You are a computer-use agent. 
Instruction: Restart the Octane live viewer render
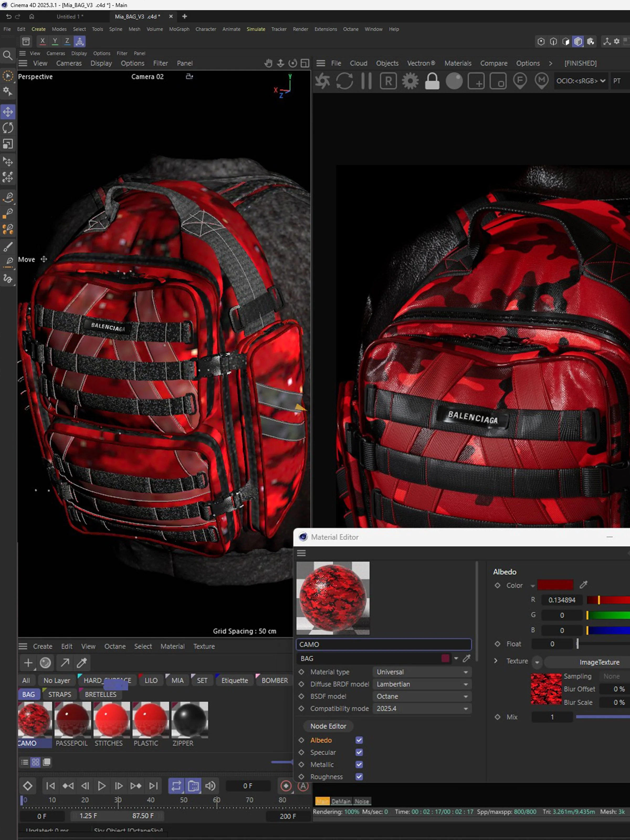(345, 81)
